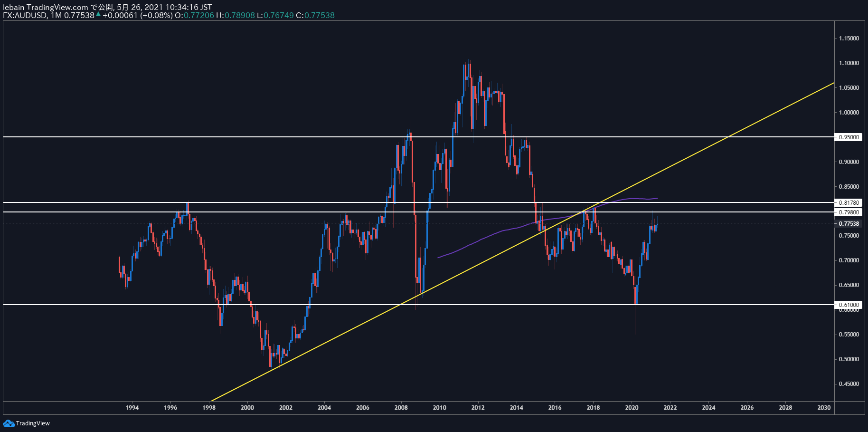Viewport: 868px width, 432px height.
Task: Click the 2028 label on time axis
Action: click(785, 408)
